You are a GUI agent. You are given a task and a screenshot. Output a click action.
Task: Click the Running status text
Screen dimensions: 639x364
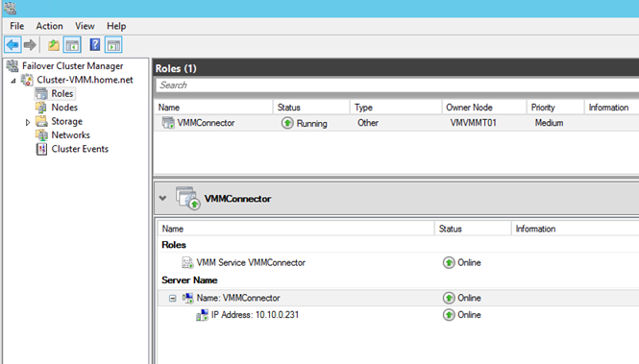[311, 123]
